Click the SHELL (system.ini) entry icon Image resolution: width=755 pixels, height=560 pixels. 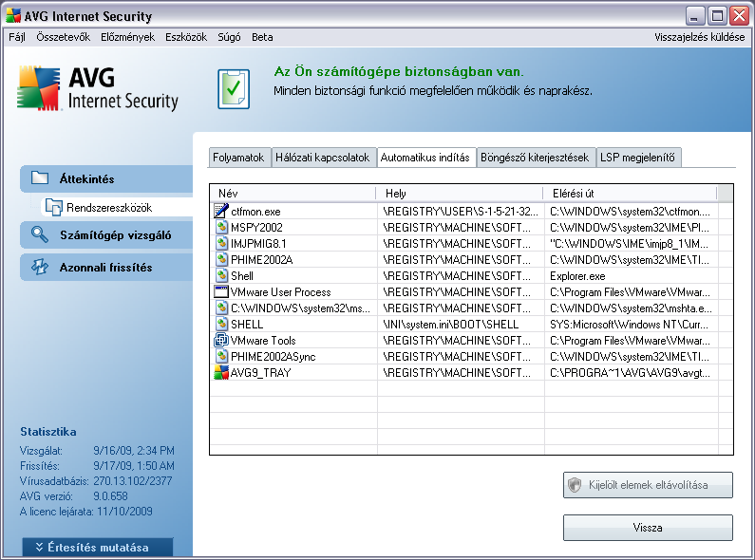click(221, 324)
